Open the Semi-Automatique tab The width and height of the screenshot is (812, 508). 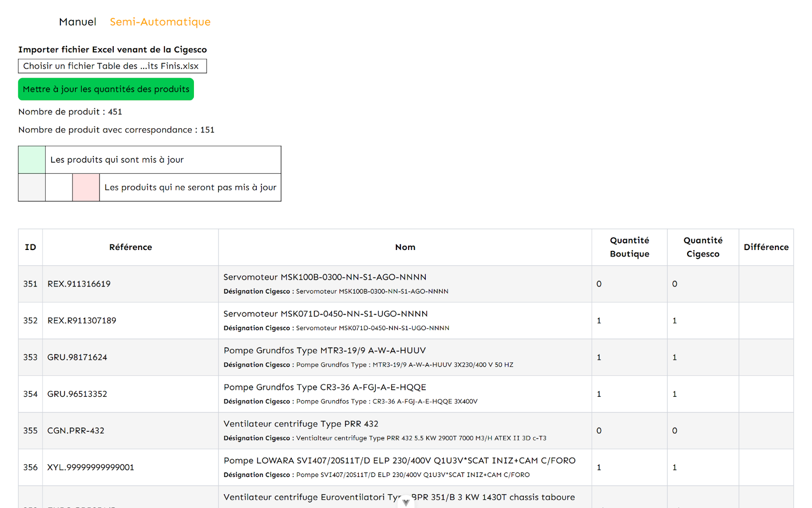click(x=160, y=22)
